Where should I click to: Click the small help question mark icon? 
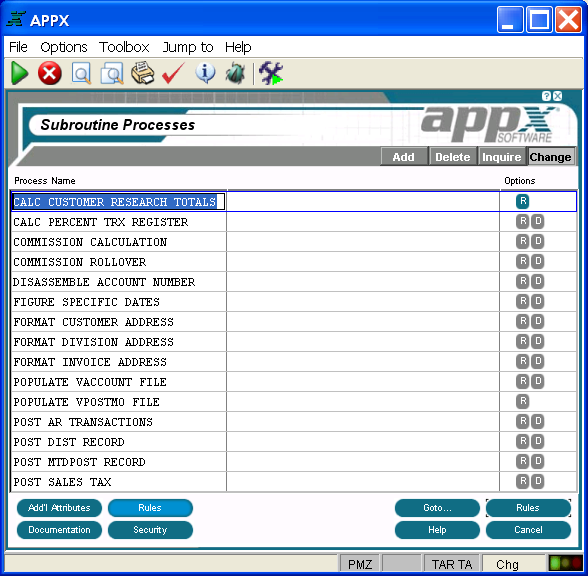point(546,96)
